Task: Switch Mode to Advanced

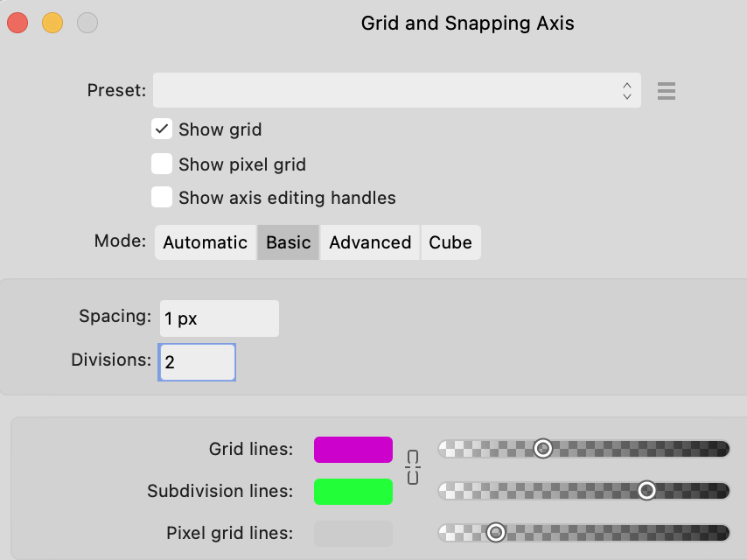Action: pyautogui.click(x=369, y=242)
